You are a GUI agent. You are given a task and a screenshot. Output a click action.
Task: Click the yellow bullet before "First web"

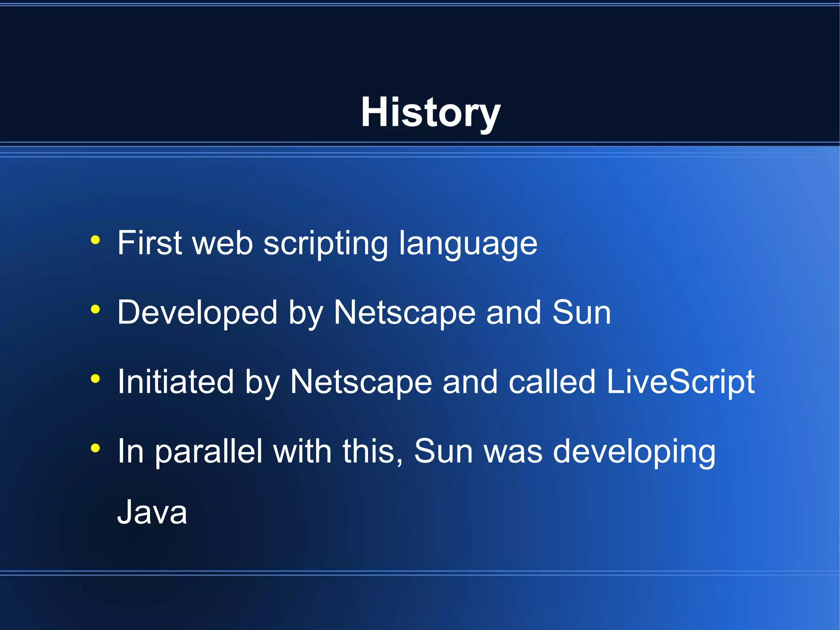click(x=95, y=240)
